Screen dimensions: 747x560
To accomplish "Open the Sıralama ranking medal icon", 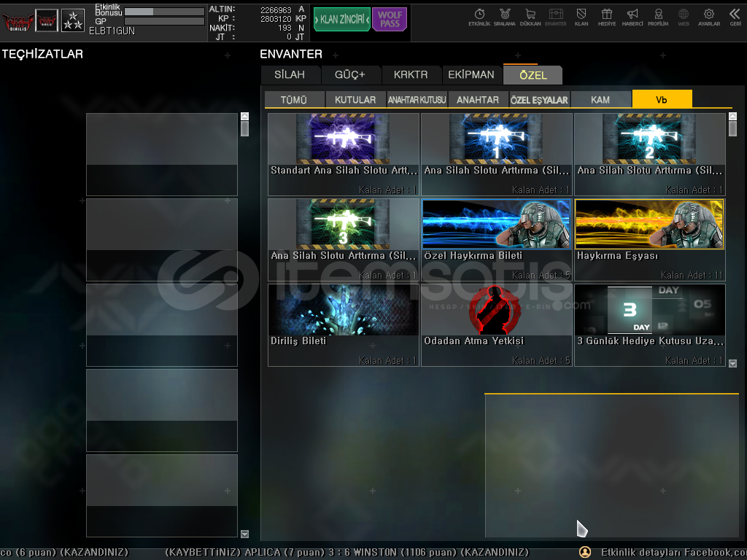I will point(504,15).
